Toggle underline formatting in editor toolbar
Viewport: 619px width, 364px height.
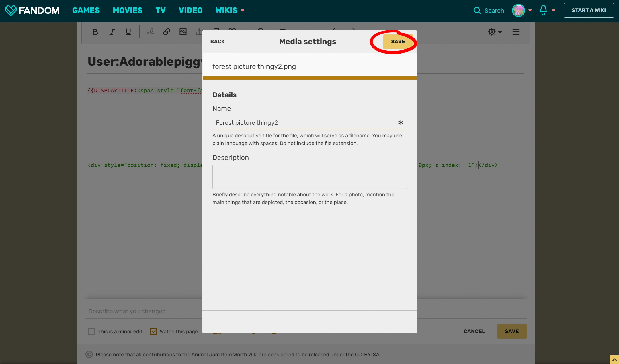tap(128, 32)
